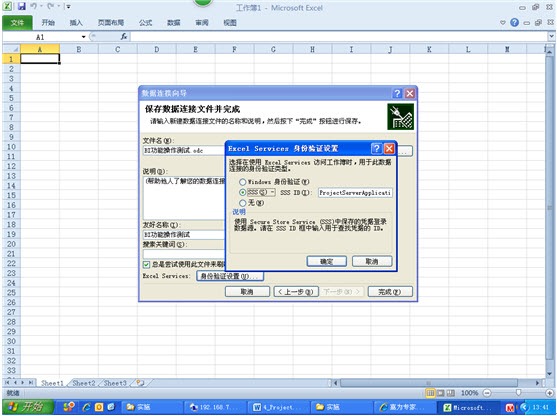Click the vertical scrollbar down arrow
The width and height of the screenshot is (557, 416).
point(550,373)
